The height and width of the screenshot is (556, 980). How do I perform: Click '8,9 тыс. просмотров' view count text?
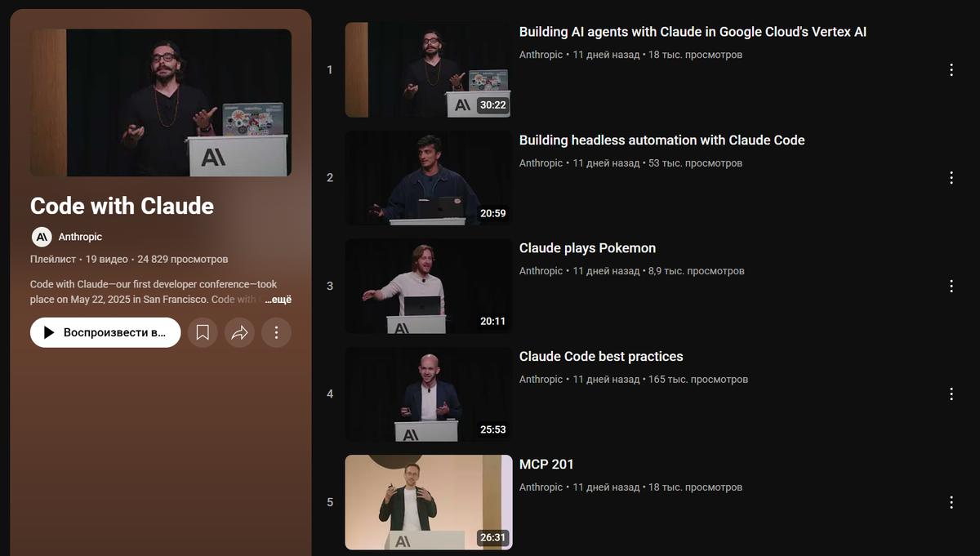tap(697, 271)
